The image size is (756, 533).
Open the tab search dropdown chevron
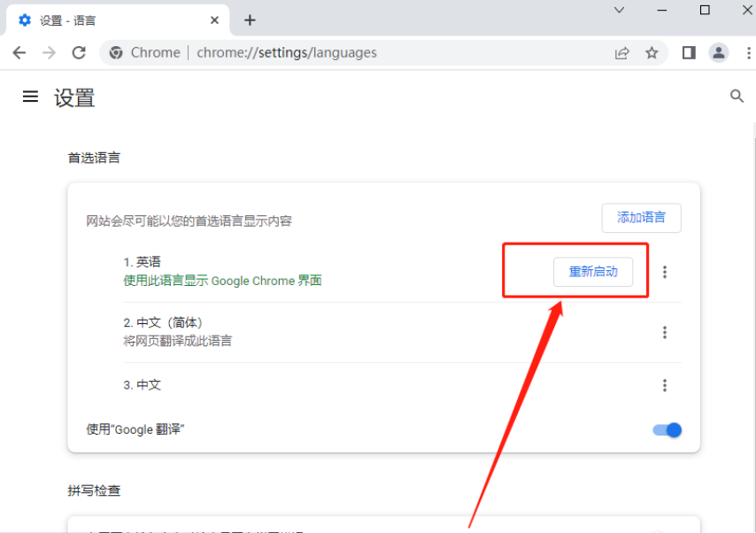(619, 10)
